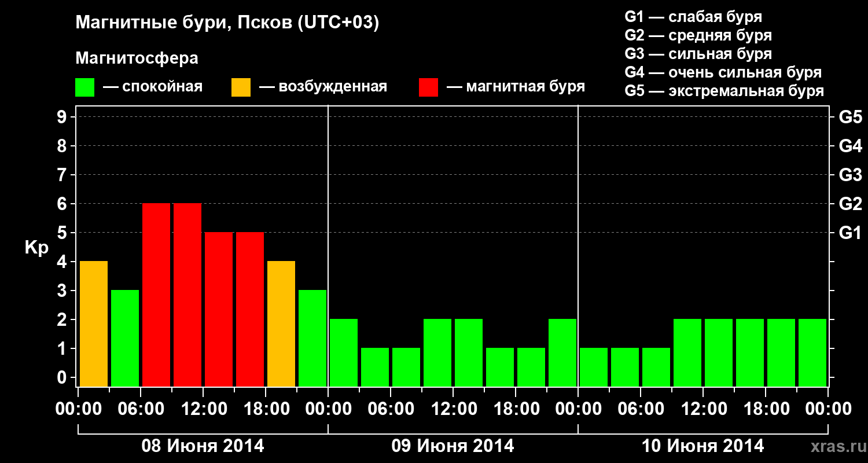Click the orange 'возбужденная' legend swatch
Screen dimensions: 868x463
tap(241, 87)
